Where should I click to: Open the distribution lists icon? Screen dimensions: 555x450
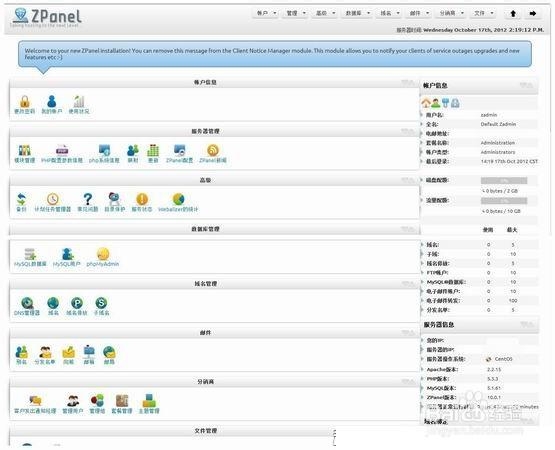(x=45, y=352)
